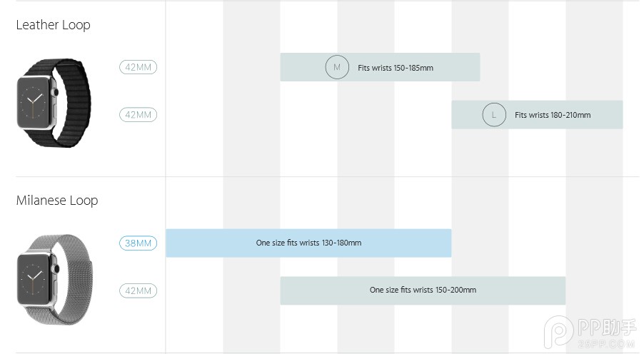This screenshot has width=644, height=354.
Task: Click the One size fits wrists 150-200mm bar
Action: point(423,290)
